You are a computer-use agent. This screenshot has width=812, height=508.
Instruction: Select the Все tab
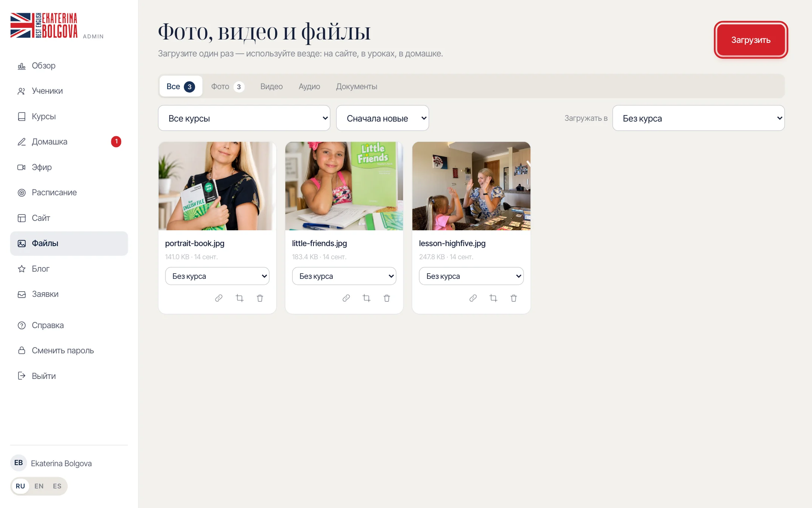click(181, 87)
